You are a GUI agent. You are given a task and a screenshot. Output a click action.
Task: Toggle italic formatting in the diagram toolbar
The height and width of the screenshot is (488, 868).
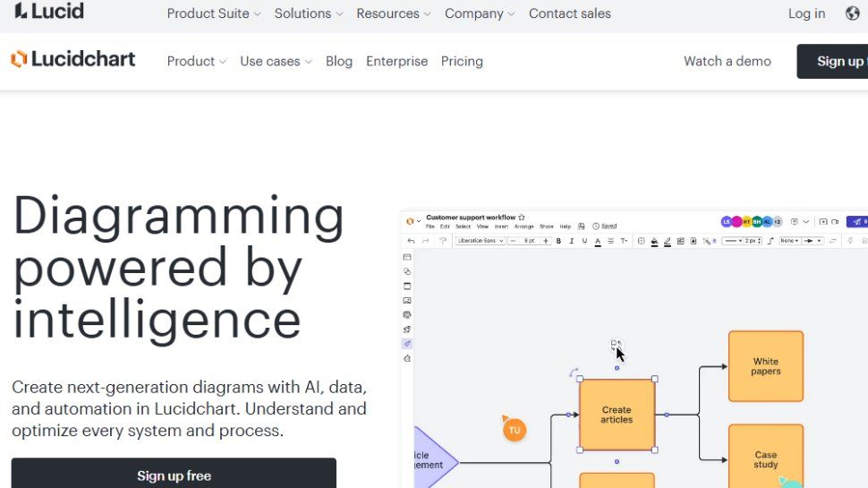pos(571,241)
